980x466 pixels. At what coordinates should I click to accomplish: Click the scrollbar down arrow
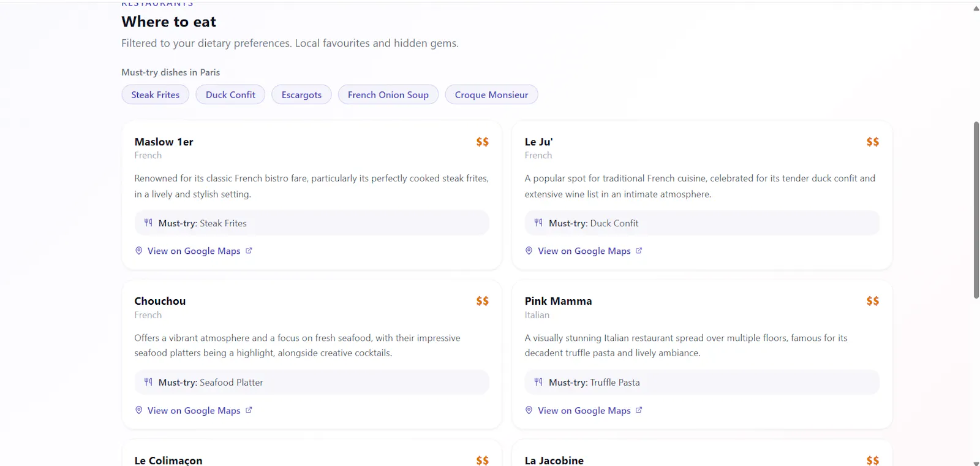point(976,463)
